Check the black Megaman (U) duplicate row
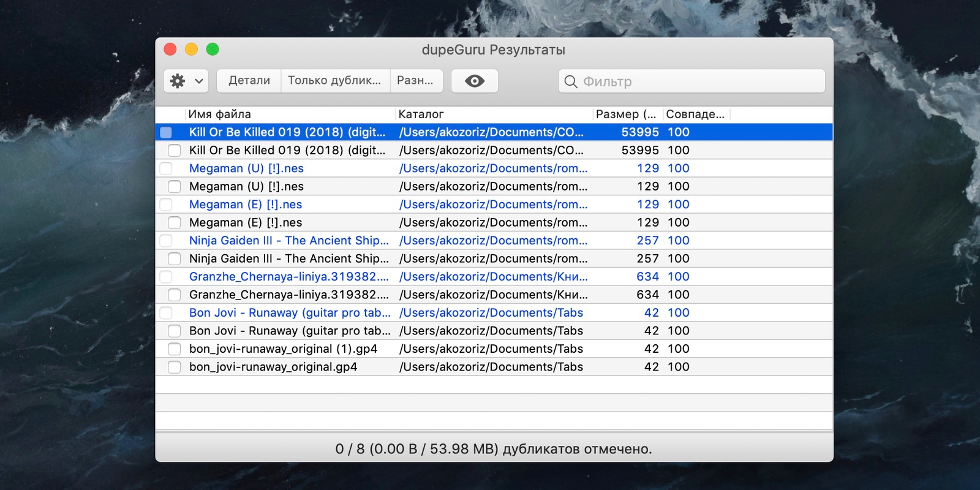Viewport: 980px width, 490px height. 175,187
